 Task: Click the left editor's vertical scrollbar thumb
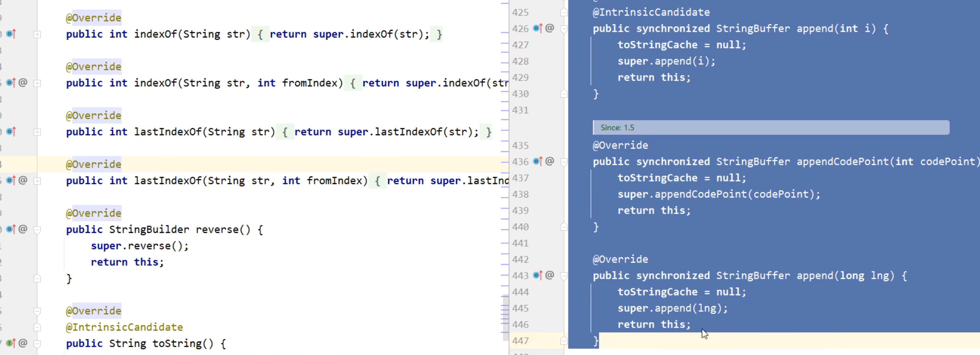point(505,318)
